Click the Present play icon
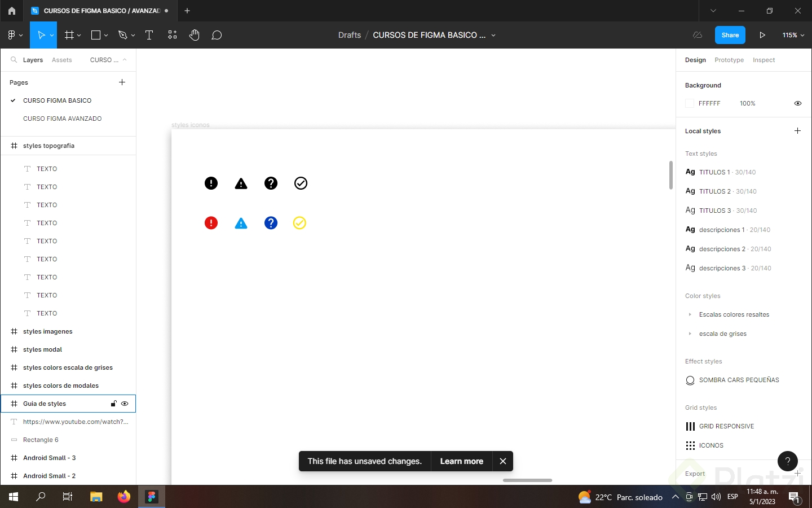 (762, 35)
